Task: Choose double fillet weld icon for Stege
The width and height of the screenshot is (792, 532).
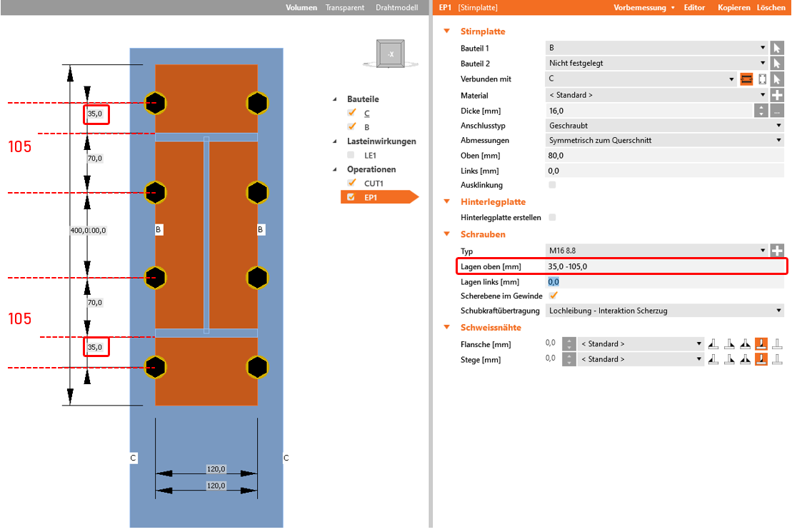Action: point(745,359)
